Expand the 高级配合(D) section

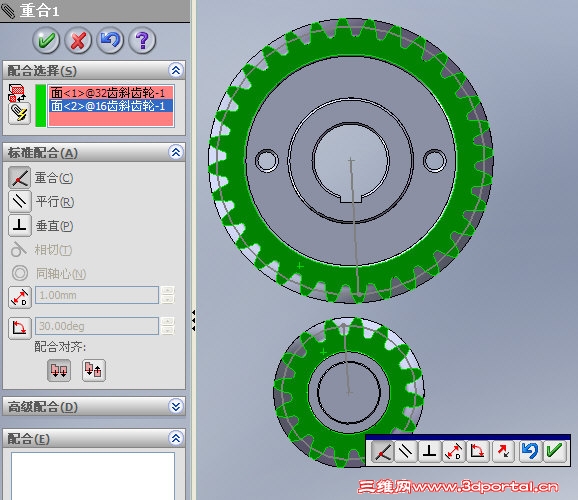(x=176, y=406)
